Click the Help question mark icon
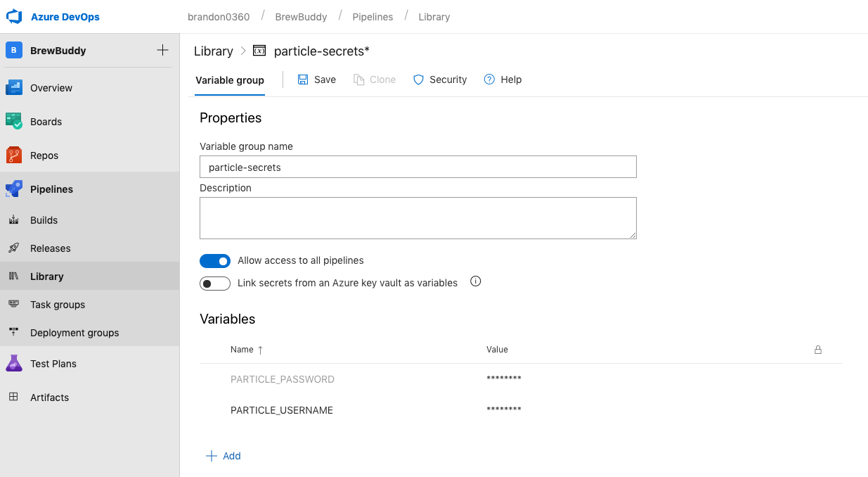 490,79
